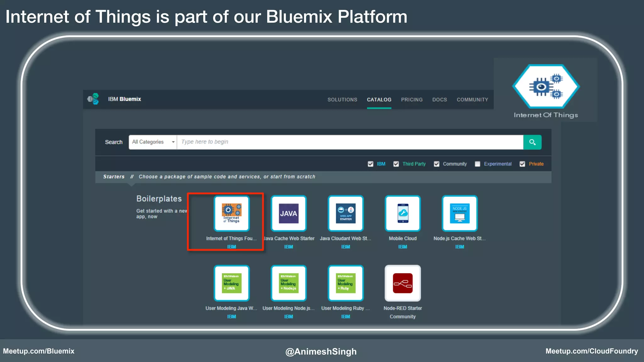Open the Node.js Cache Web Starter icon
This screenshot has width=644, height=362.
tap(460, 213)
